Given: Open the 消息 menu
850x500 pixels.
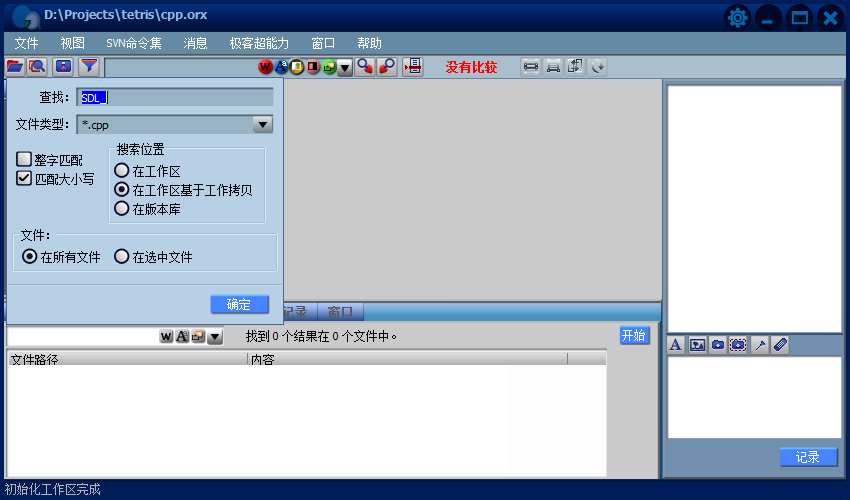Looking at the screenshot, I should [x=195, y=43].
